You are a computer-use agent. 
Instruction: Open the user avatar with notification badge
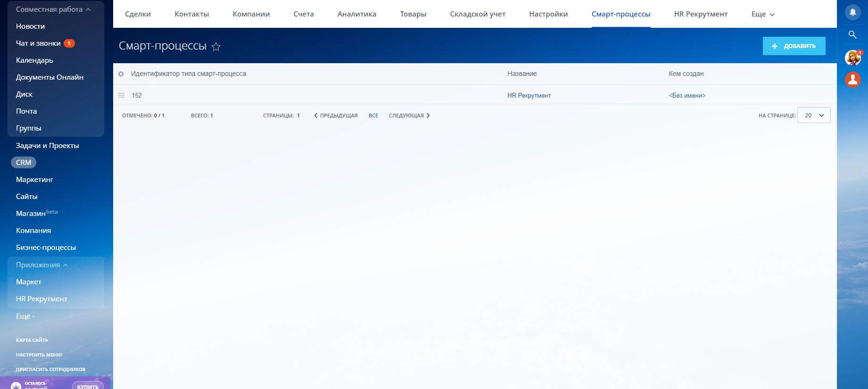pyautogui.click(x=852, y=58)
